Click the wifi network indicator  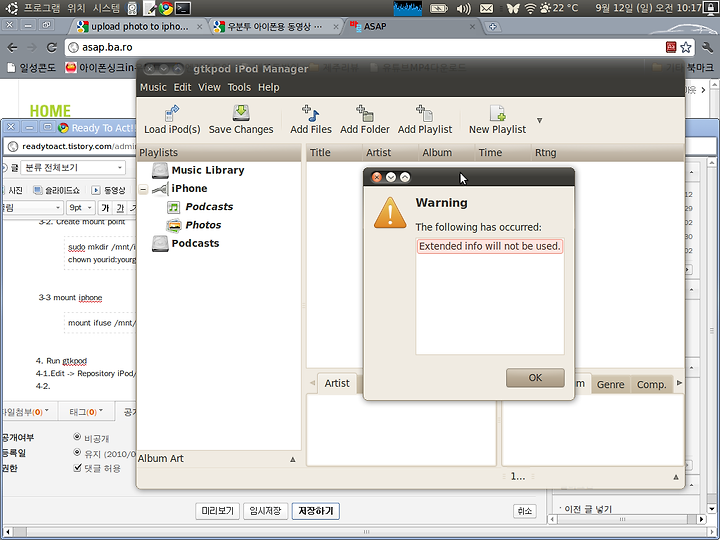(x=530, y=8)
